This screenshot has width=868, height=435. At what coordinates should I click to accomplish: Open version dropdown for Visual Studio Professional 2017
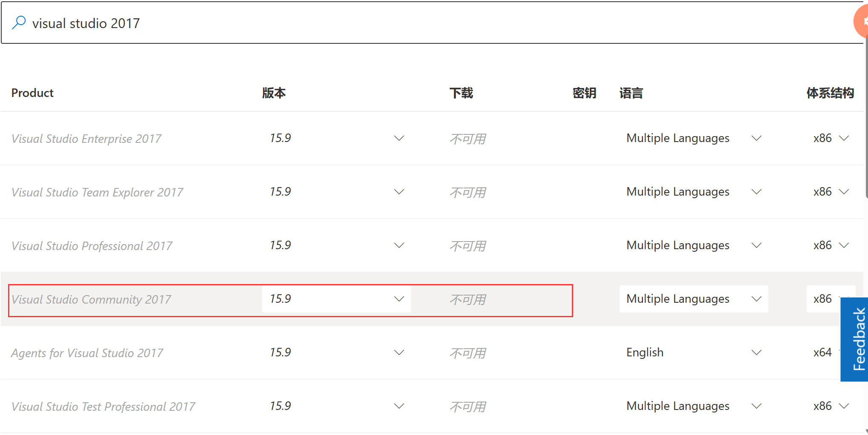click(336, 245)
